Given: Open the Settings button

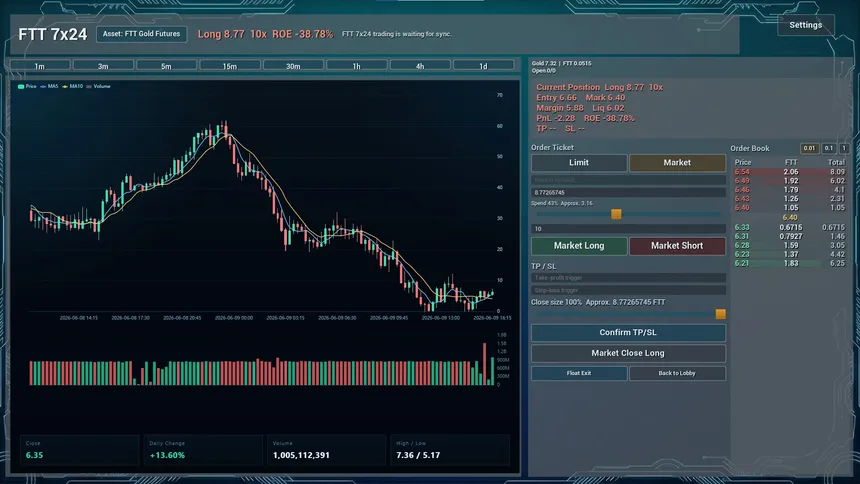Looking at the screenshot, I should point(805,25).
